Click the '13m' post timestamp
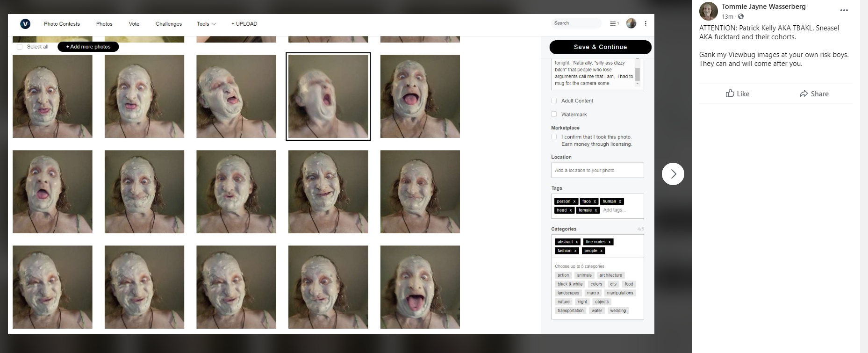Image resolution: width=868 pixels, height=353 pixels. click(727, 17)
